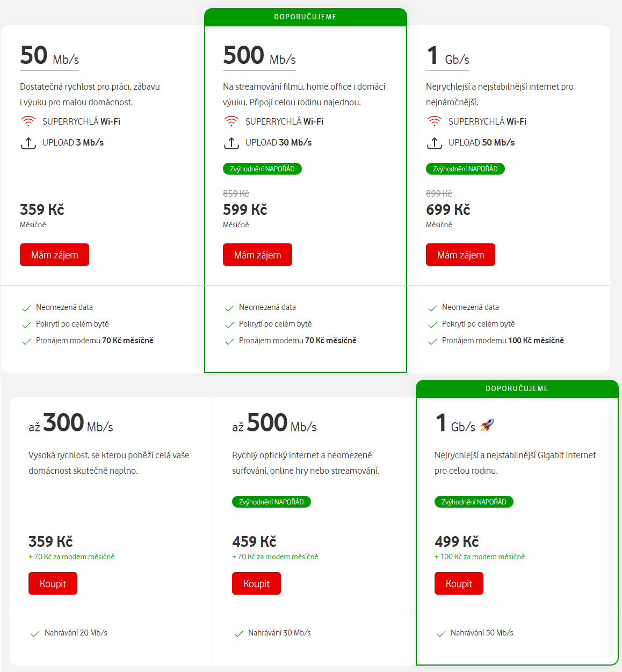622x672 pixels.
Task: Click rocket emoji beside 1 Gb/s heading
Action: 487,425
